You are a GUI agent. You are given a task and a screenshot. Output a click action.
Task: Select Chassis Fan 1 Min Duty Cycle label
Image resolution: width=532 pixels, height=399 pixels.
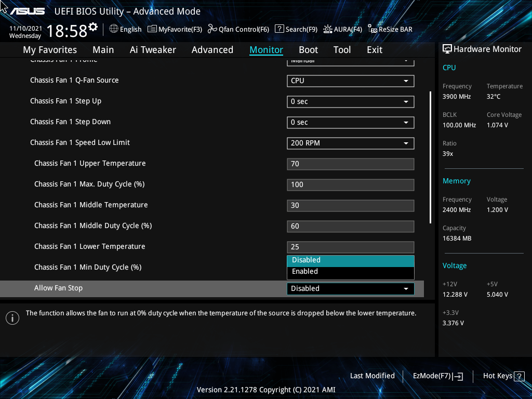(88, 268)
